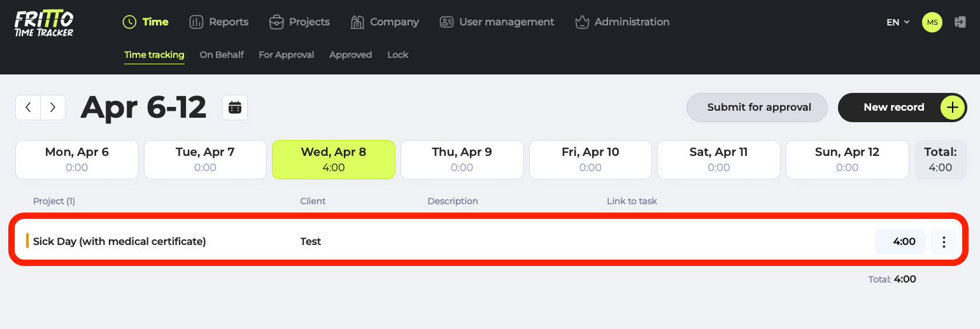Expand the EN language dropdown
Viewport: 980px width, 329px height.
898,22
